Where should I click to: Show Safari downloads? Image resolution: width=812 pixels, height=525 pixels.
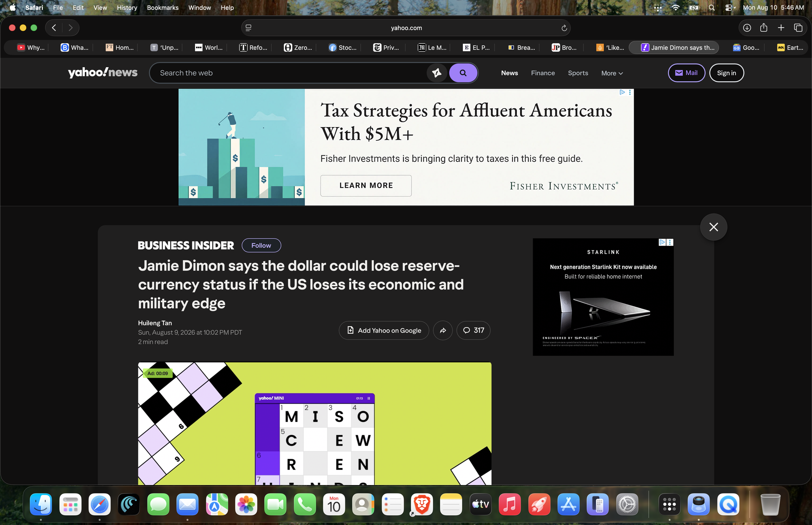click(747, 28)
